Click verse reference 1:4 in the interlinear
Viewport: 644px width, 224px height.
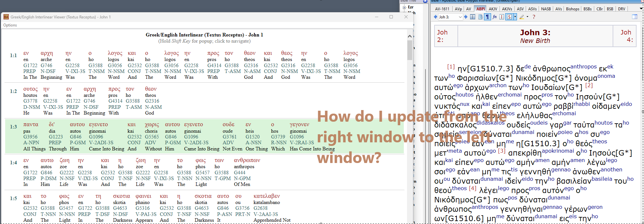pos(13,162)
